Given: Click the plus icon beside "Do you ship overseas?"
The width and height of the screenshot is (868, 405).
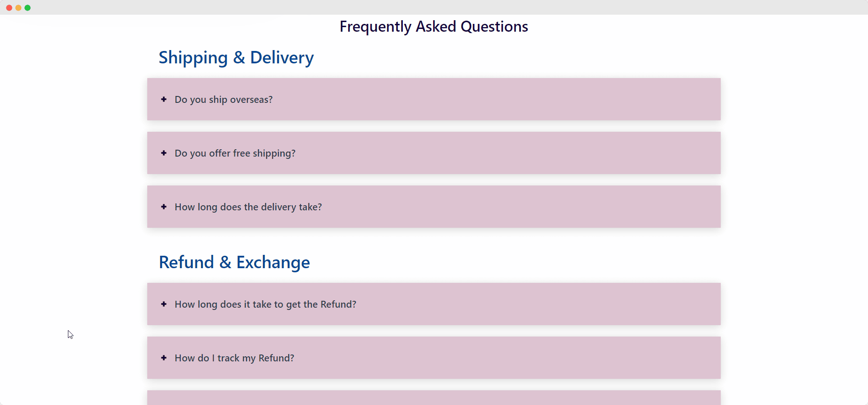Looking at the screenshot, I should click(x=164, y=99).
